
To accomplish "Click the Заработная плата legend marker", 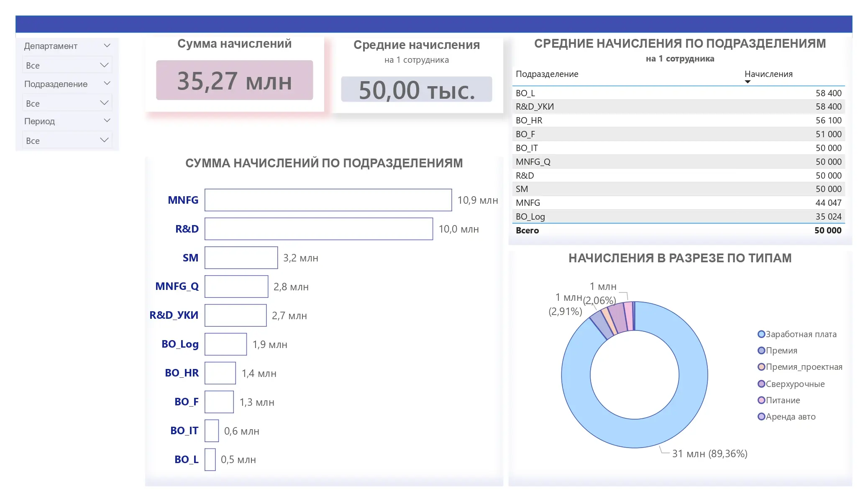I will [761, 334].
